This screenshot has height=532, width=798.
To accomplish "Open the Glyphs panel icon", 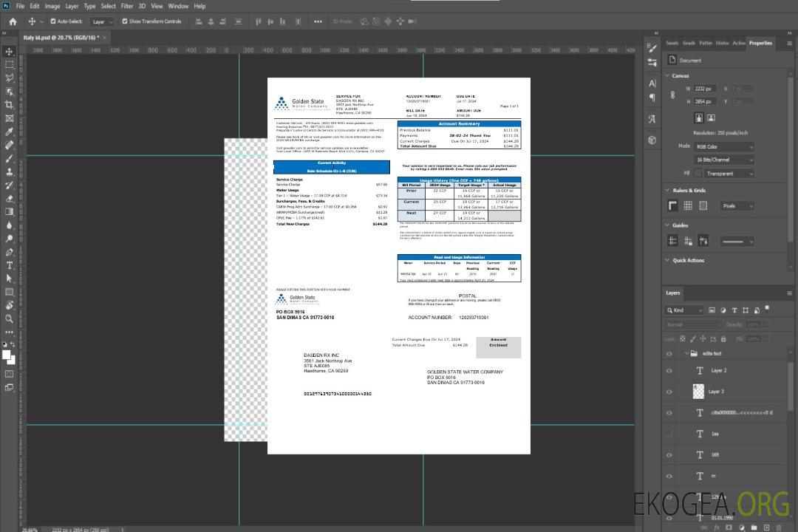I will coord(652,119).
